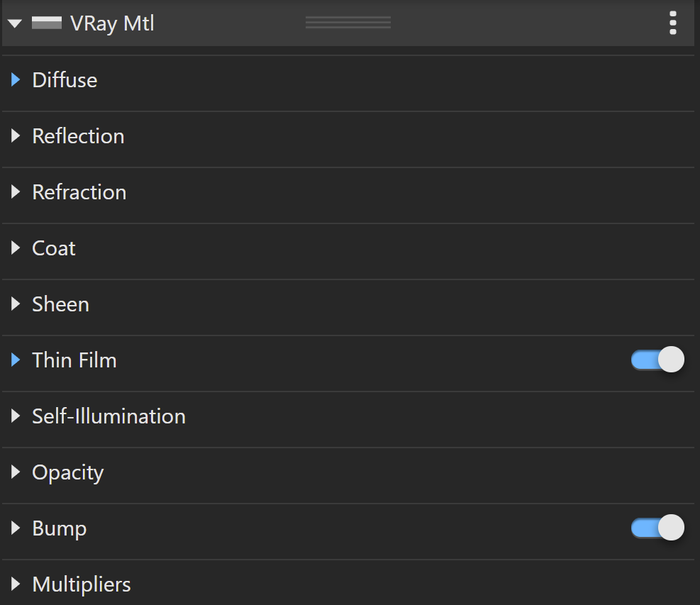
Task: Grab the VRay Mtl header drag handle
Action: tap(348, 22)
